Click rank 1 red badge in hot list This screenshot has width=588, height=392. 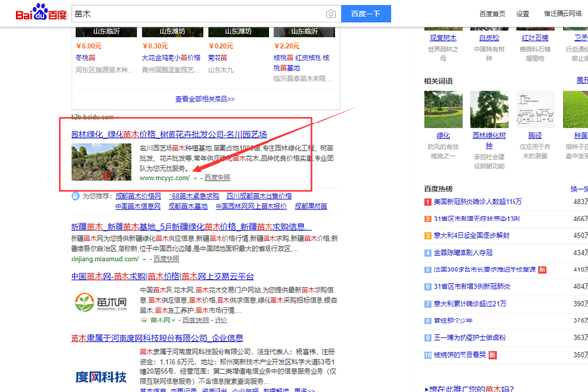[x=428, y=202]
